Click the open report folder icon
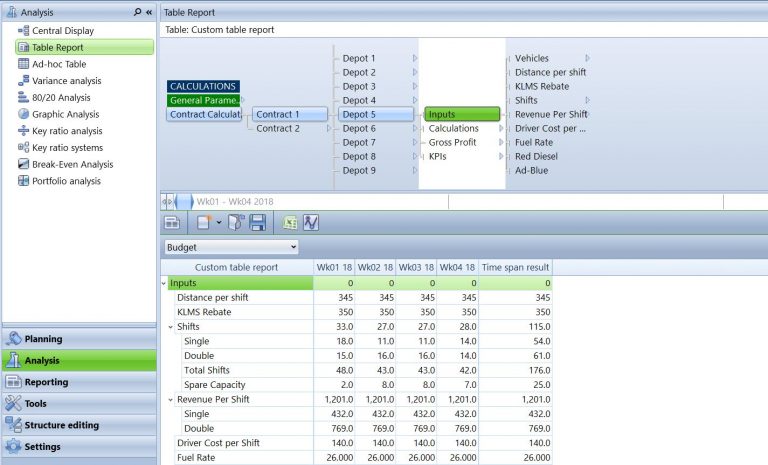Image resolution: width=768 pixels, height=465 pixels. coord(236,222)
